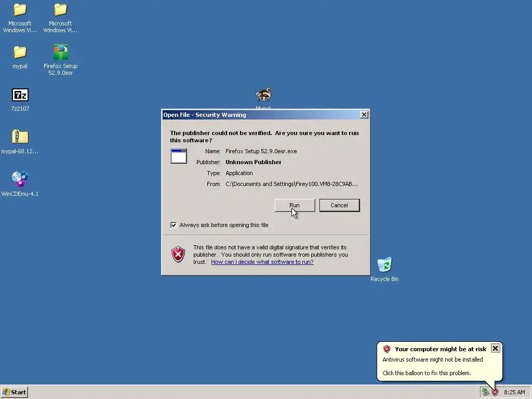Click the shield icon in risk balloon

point(387,349)
